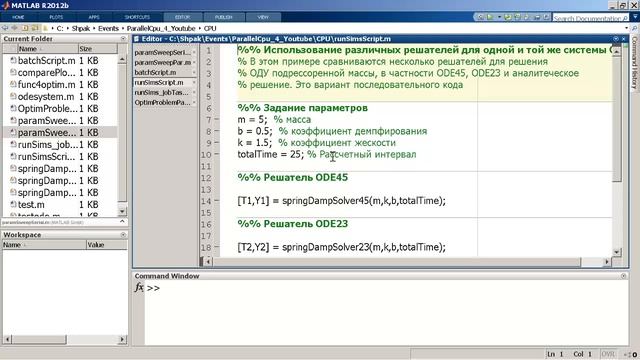Screen dimensions: 640x360
Task: Click the search folder magnifier icon
Action: [635, 28]
